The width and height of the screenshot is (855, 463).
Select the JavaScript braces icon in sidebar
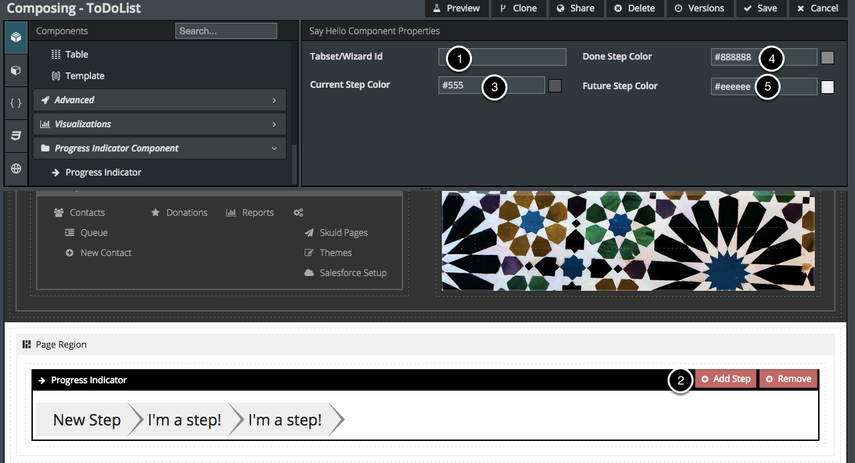pyautogui.click(x=15, y=102)
